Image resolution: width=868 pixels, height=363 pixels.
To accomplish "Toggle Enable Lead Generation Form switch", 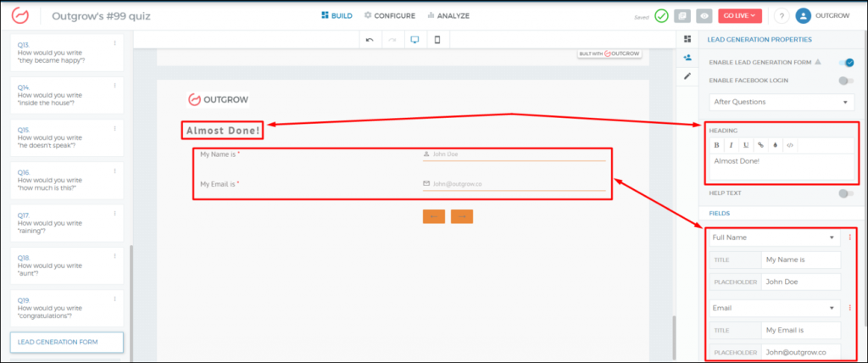I will click(845, 62).
